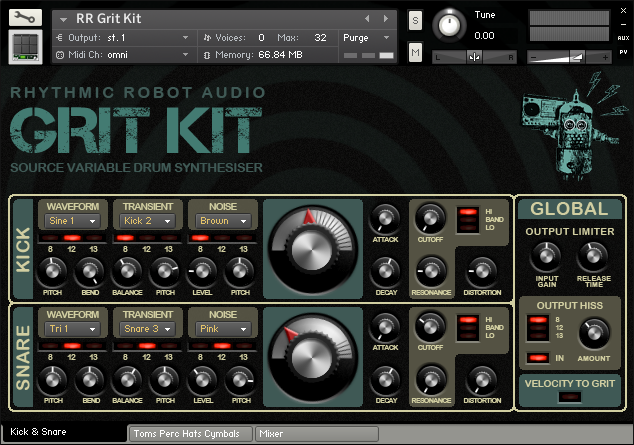This screenshot has height=445, width=634.
Task: Open the wrench instrument edit icon
Action: tap(25, 17)
